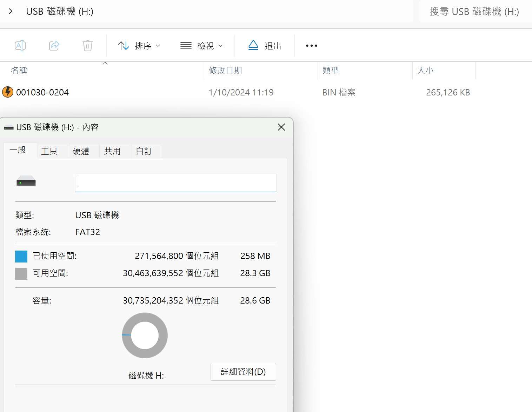Click the 退出 eject button
Image resolution: width=532 pixels, height=412 pixels.
click(x=265, y=46)
